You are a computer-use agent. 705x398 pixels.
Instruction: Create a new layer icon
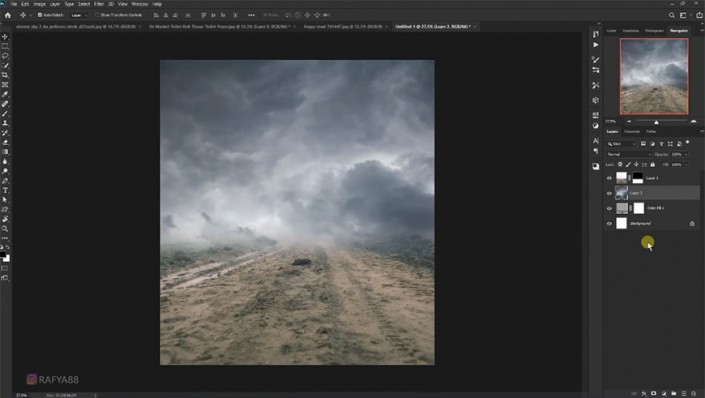pyautogui.click(x=683, y=394)
